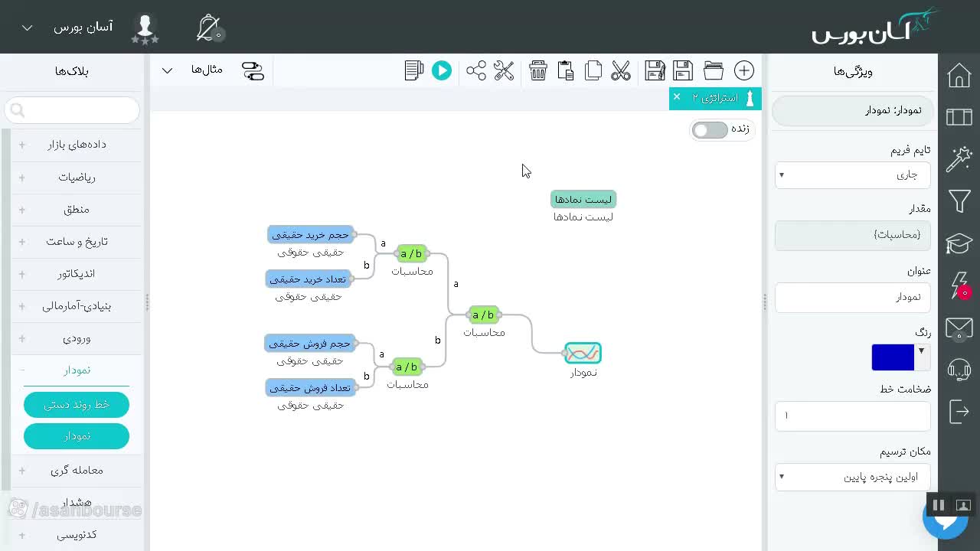Create new strategy with plus icon

(x=744, y=70)
